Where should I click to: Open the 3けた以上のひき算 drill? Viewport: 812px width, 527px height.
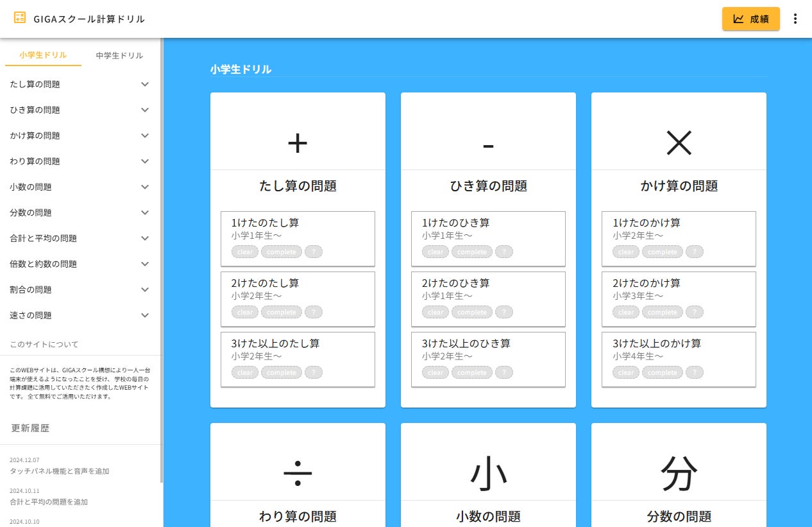tap(488, 359)
